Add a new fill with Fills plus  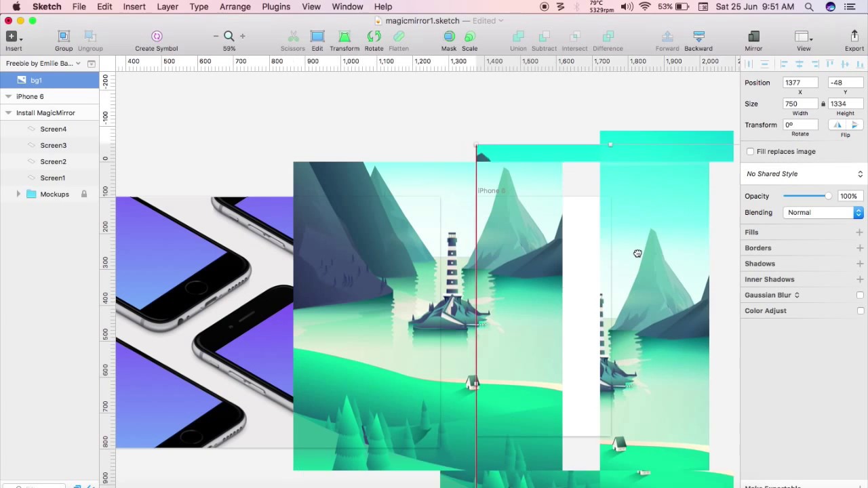859,232
